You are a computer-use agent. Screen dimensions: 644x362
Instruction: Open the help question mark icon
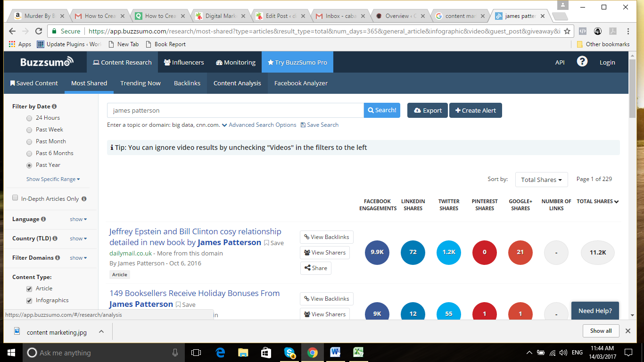tap(582, 61)
